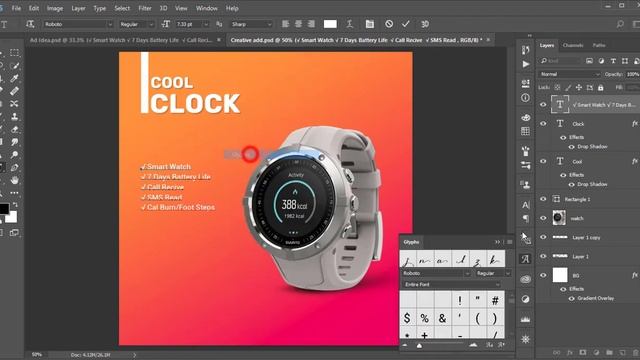Image resolution: width=640 pixels, height=360 pixels.
Task: Click the layer Opacity value field
Action: [x=633, y=74]
